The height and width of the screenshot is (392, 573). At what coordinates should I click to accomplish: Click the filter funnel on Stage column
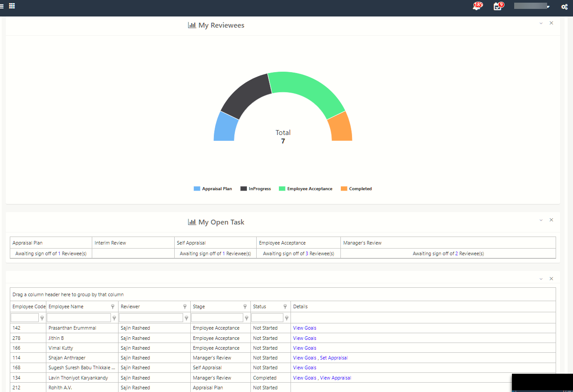(245, 306)
